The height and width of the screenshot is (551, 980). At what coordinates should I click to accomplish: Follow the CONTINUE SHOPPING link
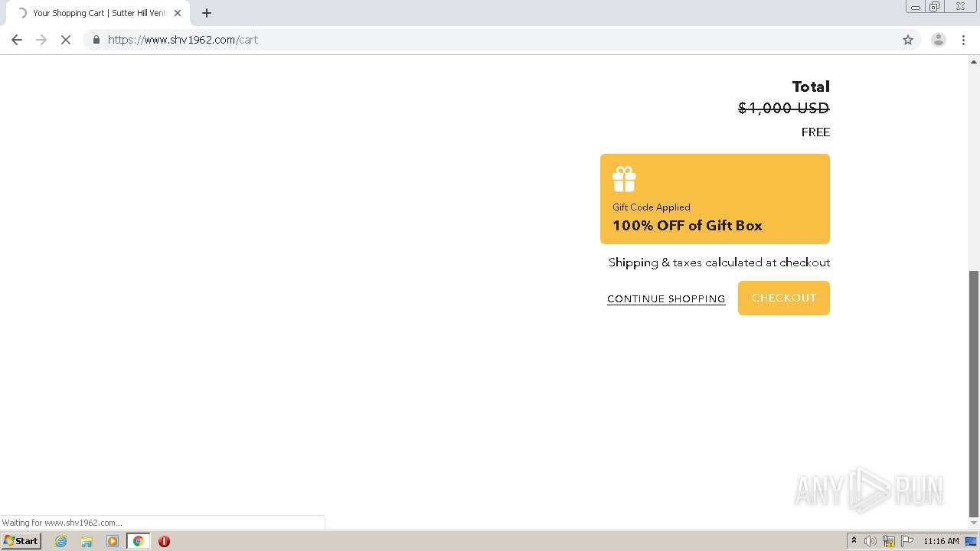pos(666,298)
